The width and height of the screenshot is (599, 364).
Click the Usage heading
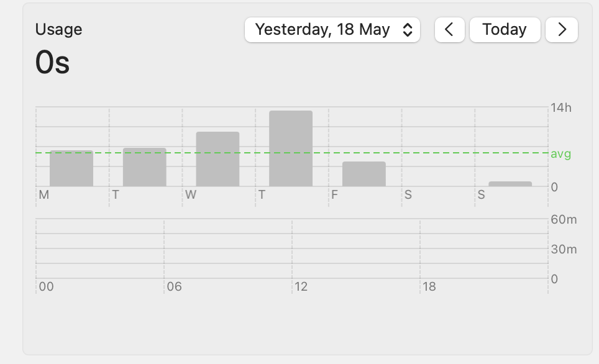58,29
